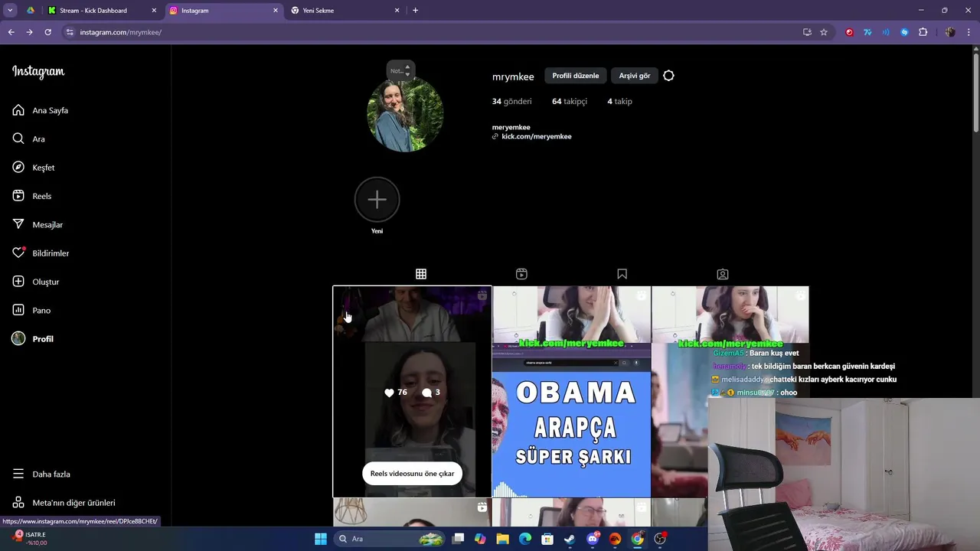980x551 pixels.
Task: Click the profile picture
Action: click(x=405, y=114)
